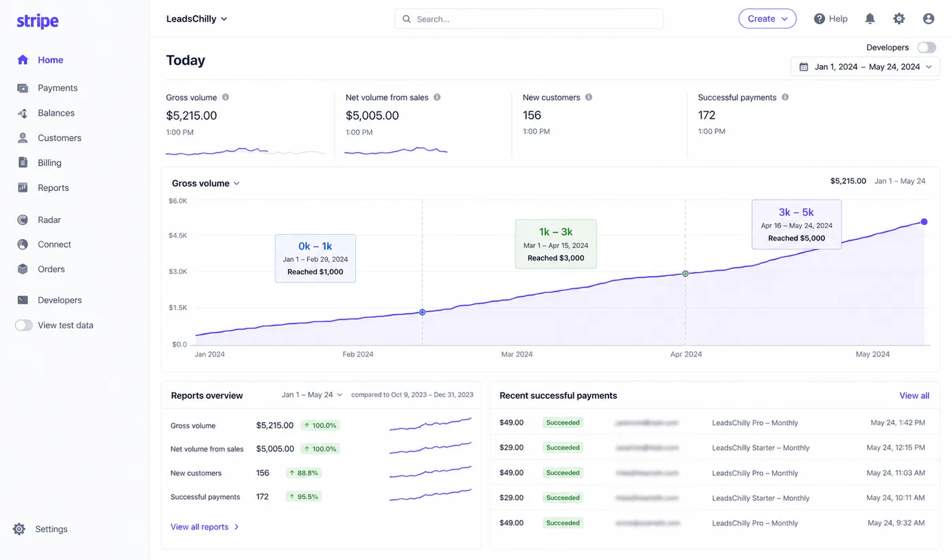This screenshot has width=952, height=560.
Task: Click the 3k – 5k milestone tooltip
Action: 796,224
